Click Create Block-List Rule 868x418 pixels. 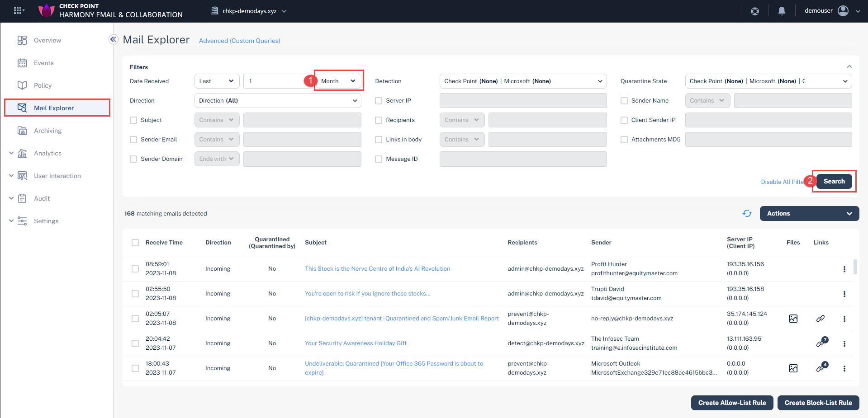tap(818, 403)
